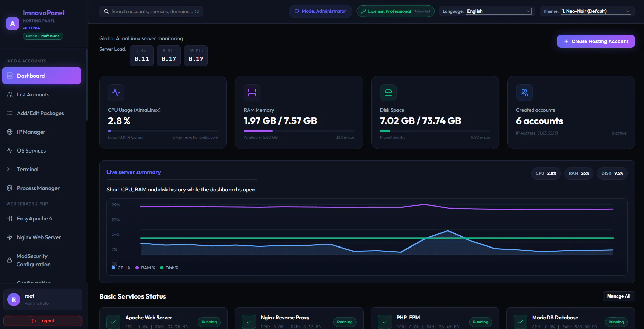The height and width of the screenshot is (329, 644).
Task: Open Nginx Web Server page
Action: [42, 237]
